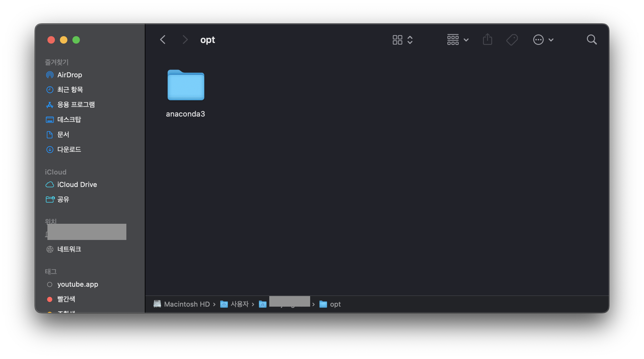This screenshot has width=644, height=359.
Task: Go to 다운로드 folder in sidebar
Action: pyautogui.click(x=69, y=150)
